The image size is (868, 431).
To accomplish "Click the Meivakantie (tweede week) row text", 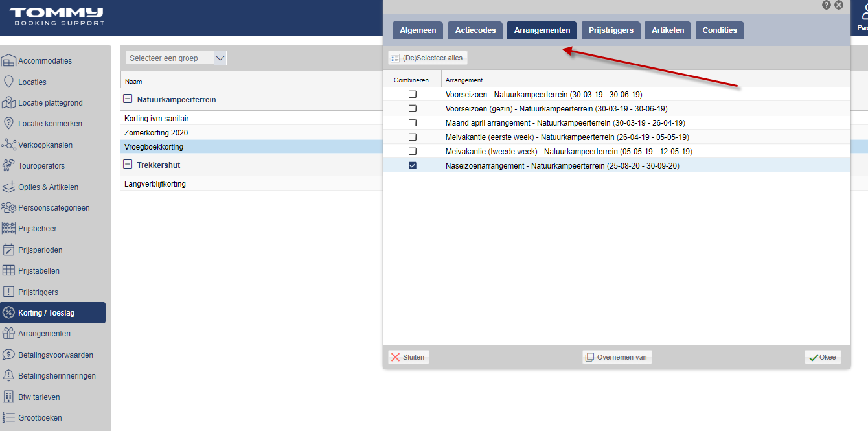I will (569, 152).
